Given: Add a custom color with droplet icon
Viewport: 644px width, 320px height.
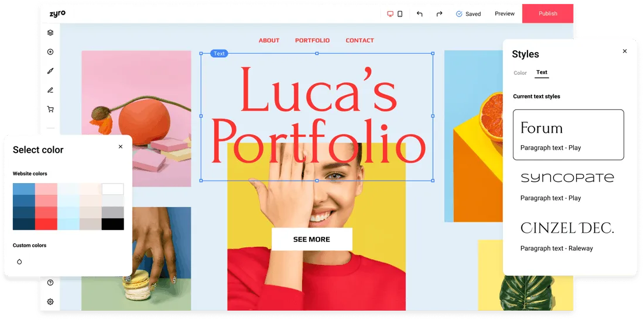Looking at the screenshot, I should [19, 262].
